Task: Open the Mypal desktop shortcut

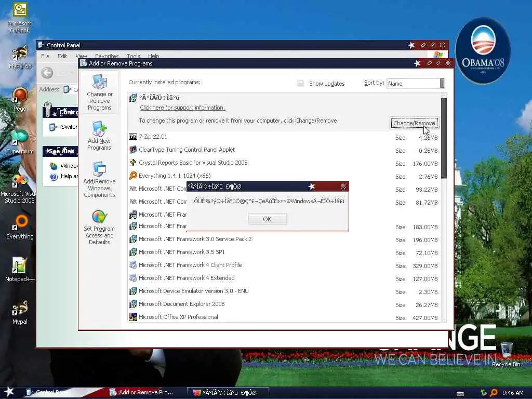Action: [x=20, y=312]
